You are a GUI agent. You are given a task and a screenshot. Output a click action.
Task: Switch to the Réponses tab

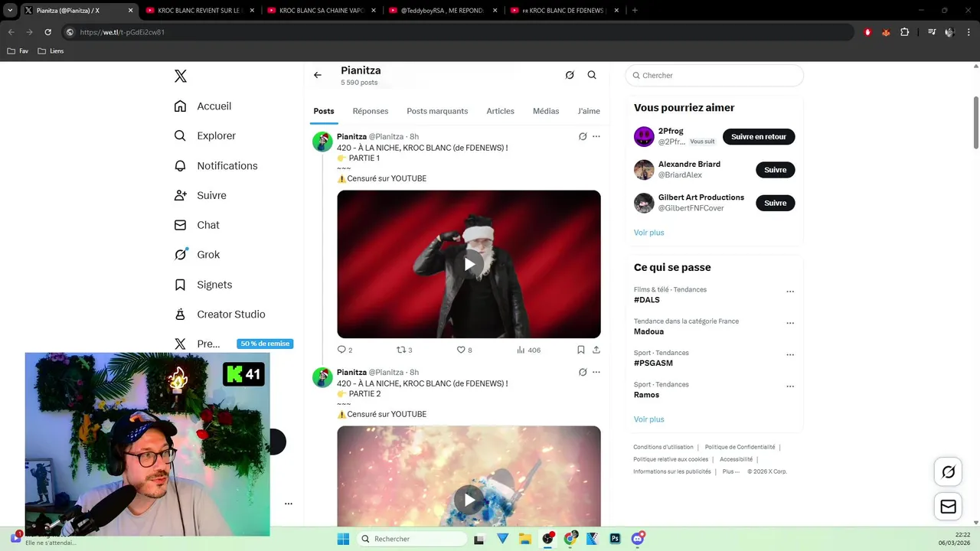click(371, 111)
